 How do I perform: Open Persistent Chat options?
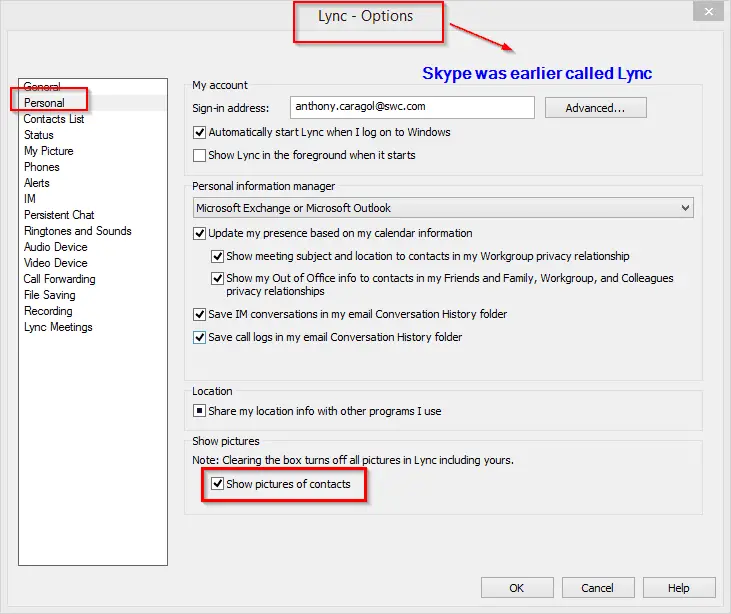point(59,215)
